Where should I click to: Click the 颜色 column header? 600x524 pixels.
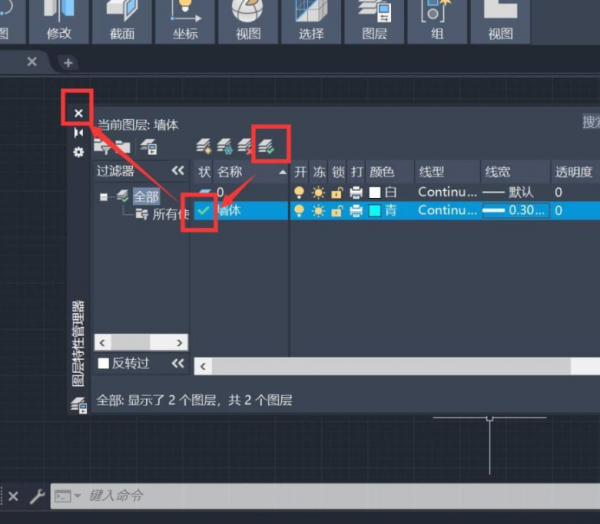[x=390, y=172]
